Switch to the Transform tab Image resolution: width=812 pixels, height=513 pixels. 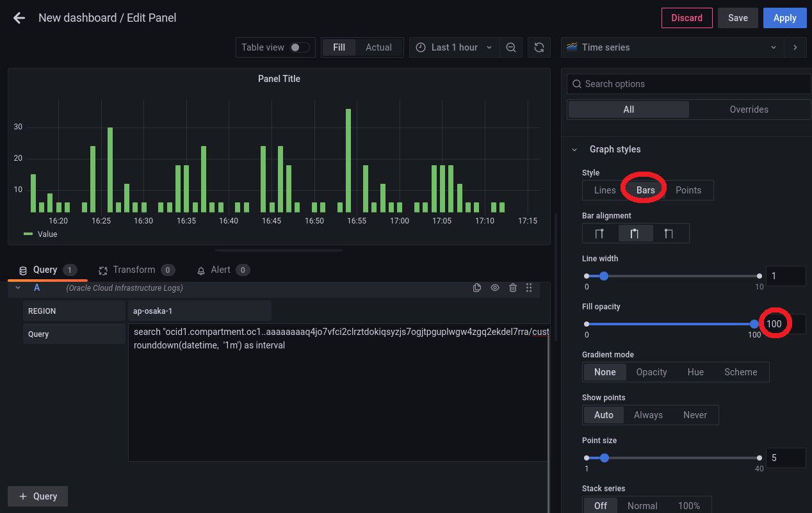pos(134,270)
